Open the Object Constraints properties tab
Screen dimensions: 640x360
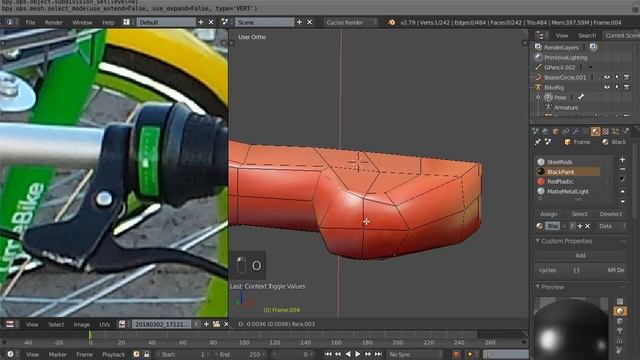(x=565, y=131)
